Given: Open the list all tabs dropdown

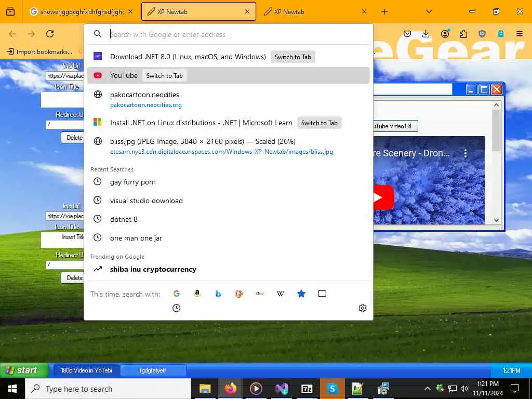Looking at the screenshot, I should tap(429, 11).
